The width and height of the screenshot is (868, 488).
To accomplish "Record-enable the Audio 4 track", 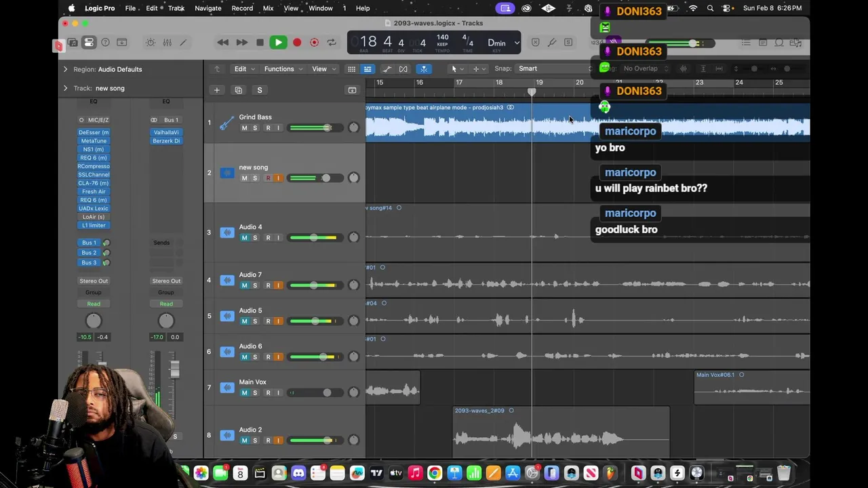I will [x=268, y=238].
